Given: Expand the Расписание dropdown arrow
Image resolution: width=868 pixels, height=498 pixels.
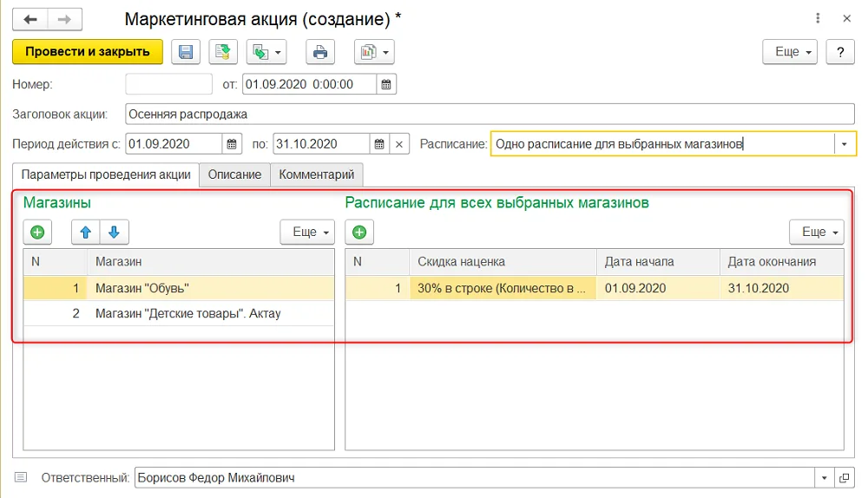Looking at the screenshot, I should (x=845, y=144).
